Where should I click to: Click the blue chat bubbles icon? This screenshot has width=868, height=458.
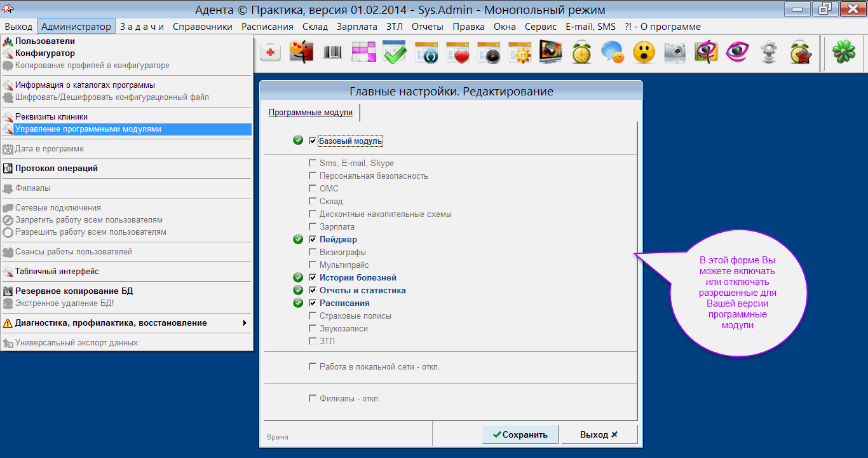613,53
